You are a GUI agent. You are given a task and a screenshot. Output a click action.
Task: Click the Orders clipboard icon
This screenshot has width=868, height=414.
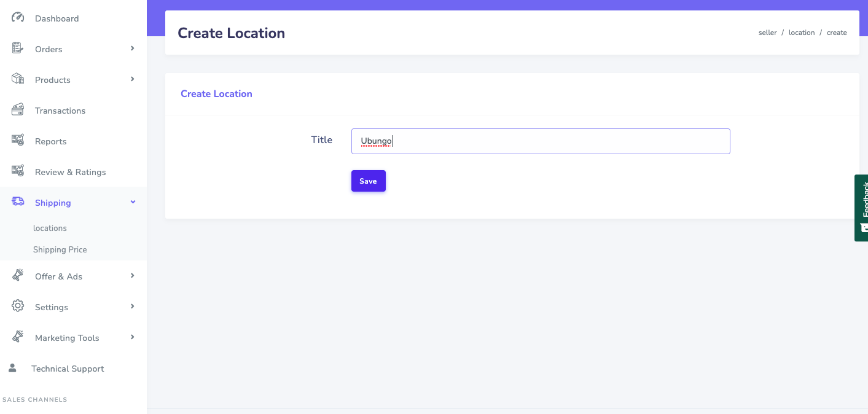point(18,49)
